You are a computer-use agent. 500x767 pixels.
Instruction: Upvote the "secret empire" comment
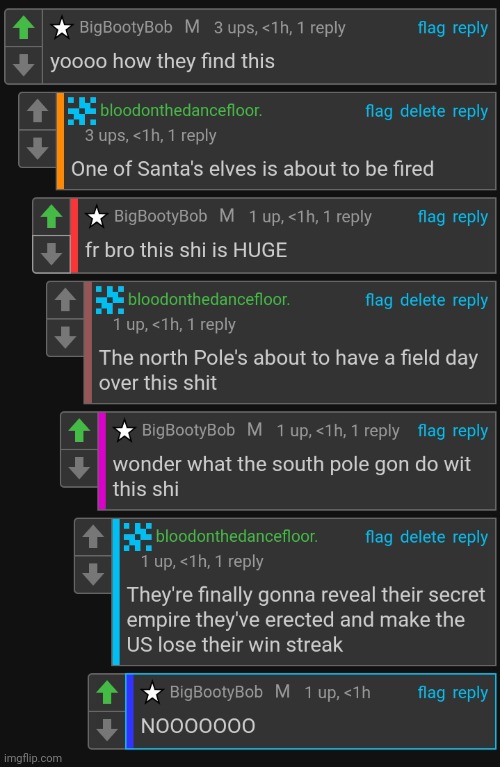coord(93,537)
